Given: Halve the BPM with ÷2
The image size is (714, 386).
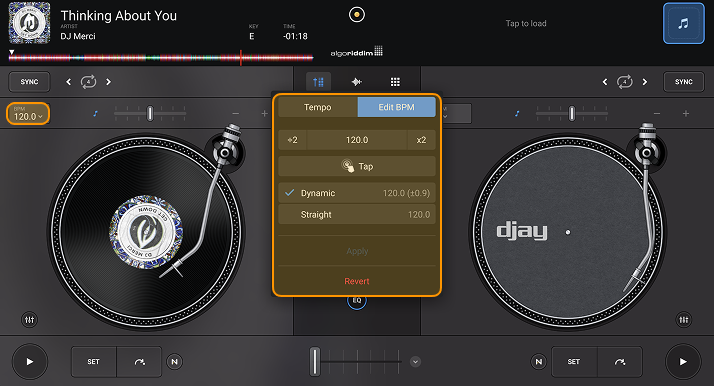Looking at the screenshot, I should pos(293,140).
